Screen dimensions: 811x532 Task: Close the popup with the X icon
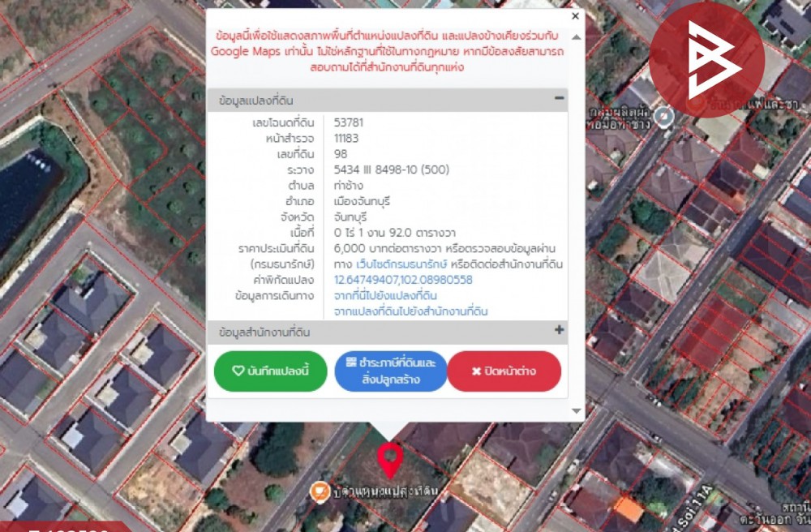[576, 15]
